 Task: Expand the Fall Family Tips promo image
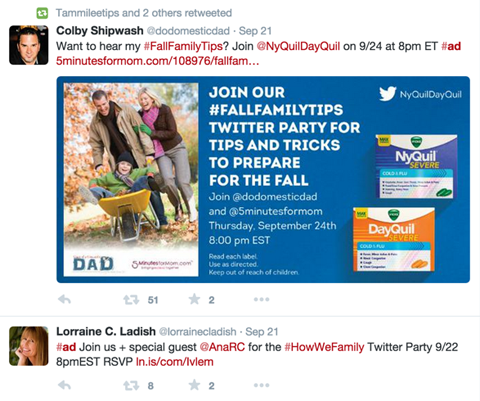[x=263, y=180]
